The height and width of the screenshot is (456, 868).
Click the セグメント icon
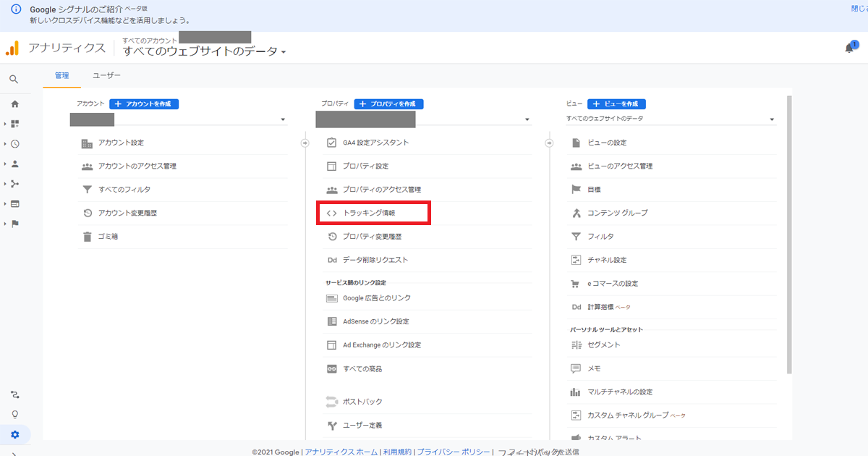pos(576,345)
